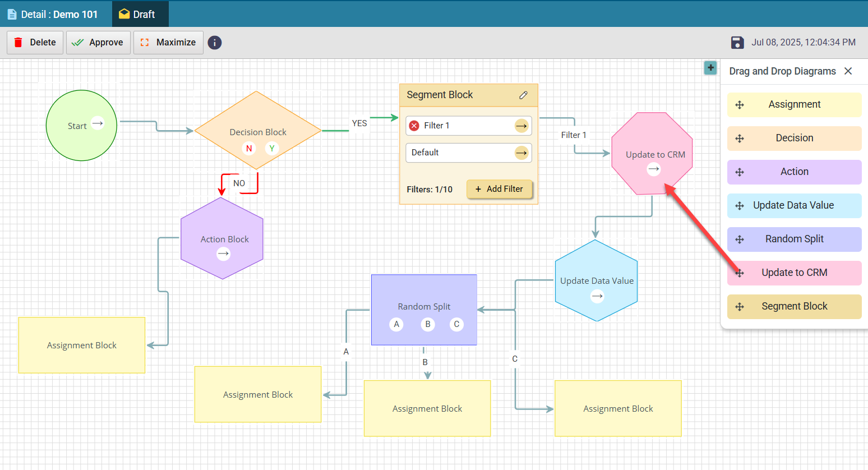
Task: Click the Filters: 1/10 counter text
Action: [x=430, y=190]
